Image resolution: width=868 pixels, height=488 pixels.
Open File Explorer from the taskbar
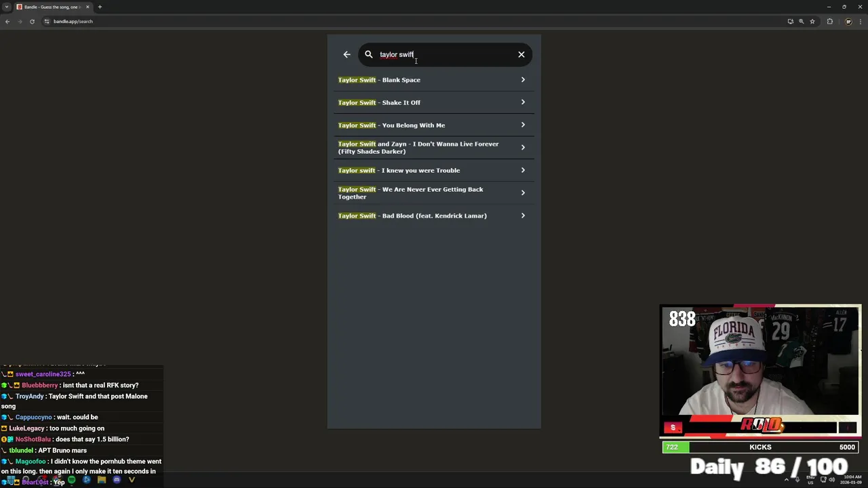click(102, 481)
